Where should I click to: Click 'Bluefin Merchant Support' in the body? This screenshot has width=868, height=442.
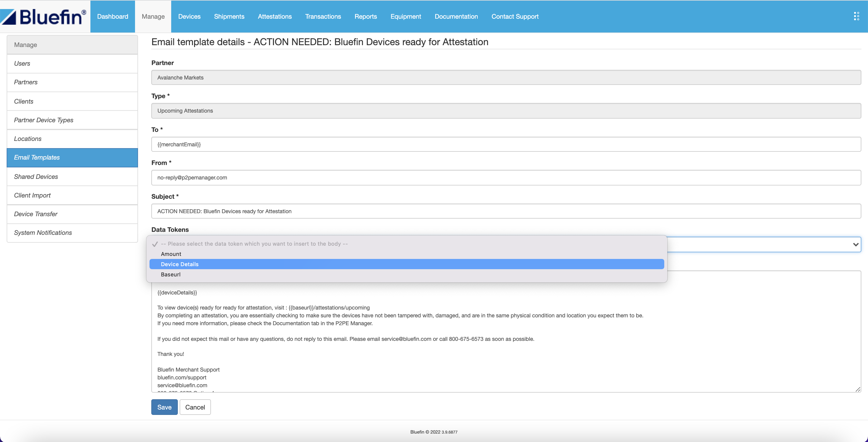click(x=188, y=370)
